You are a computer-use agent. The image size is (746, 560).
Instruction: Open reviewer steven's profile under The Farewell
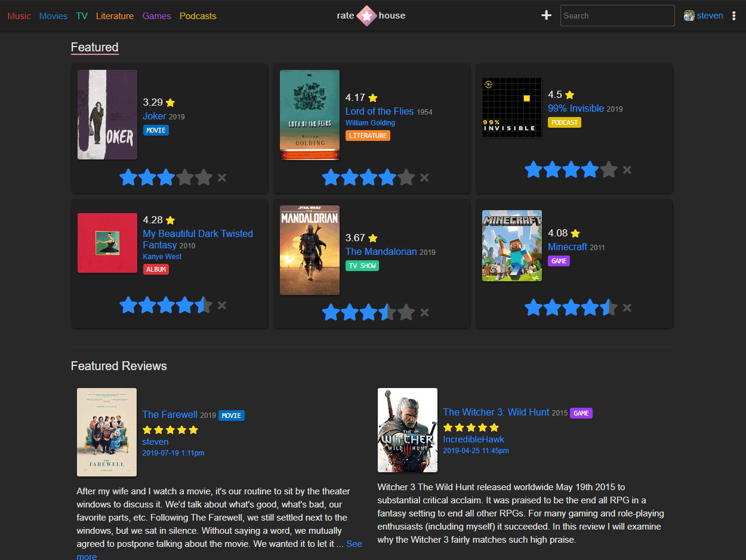[x=155, y=442]
